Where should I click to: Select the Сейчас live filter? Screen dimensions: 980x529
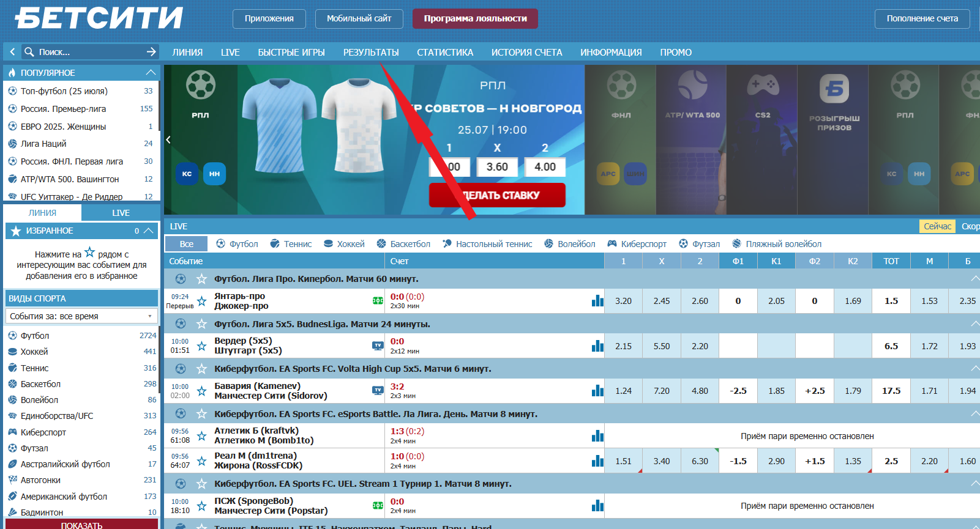click(x=937, y=226)
